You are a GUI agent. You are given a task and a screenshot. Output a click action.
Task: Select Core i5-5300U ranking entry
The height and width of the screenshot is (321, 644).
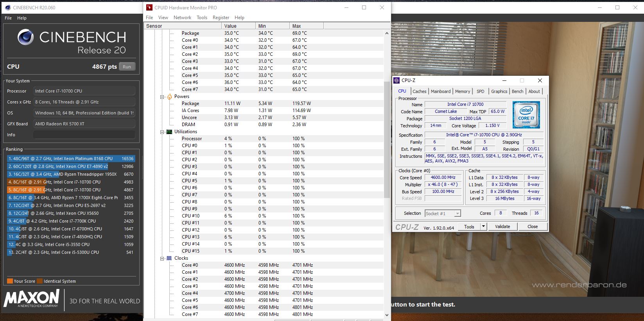(71, 252)
